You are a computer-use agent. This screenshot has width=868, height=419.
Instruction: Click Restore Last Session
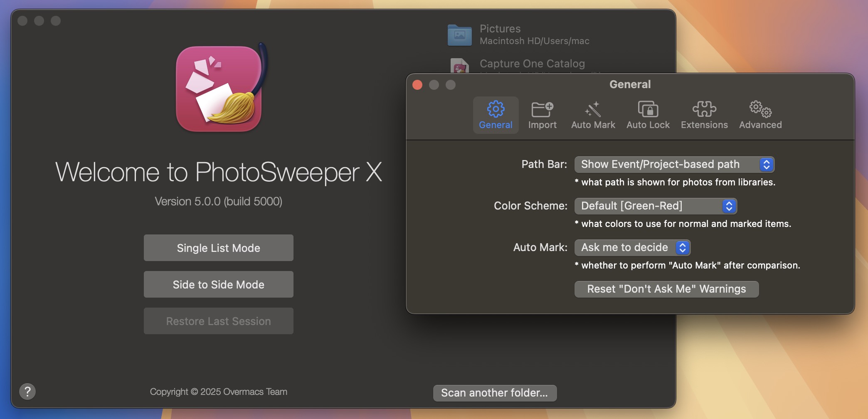pyautogui.click(x=218, y=320)
